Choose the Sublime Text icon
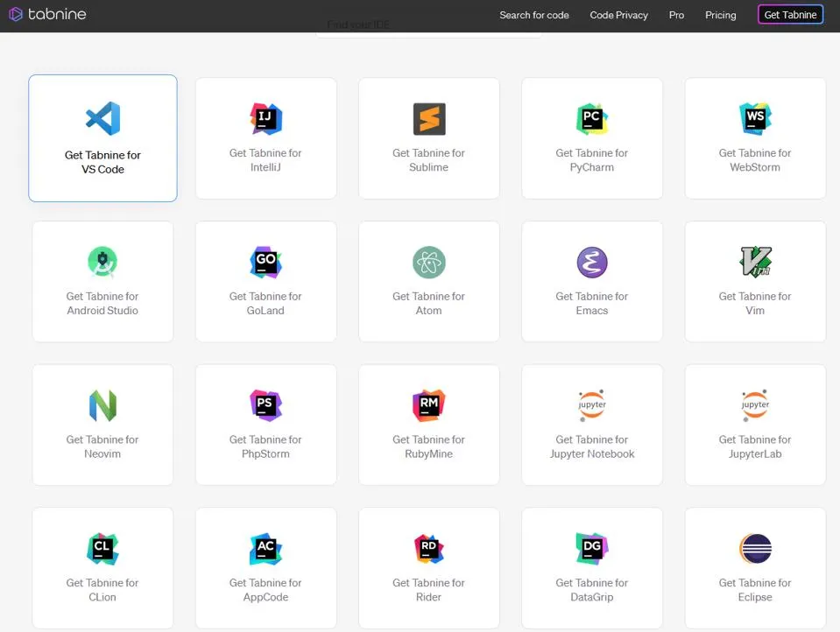The height and width of the screenshot is (632, 840). point(429,119)
